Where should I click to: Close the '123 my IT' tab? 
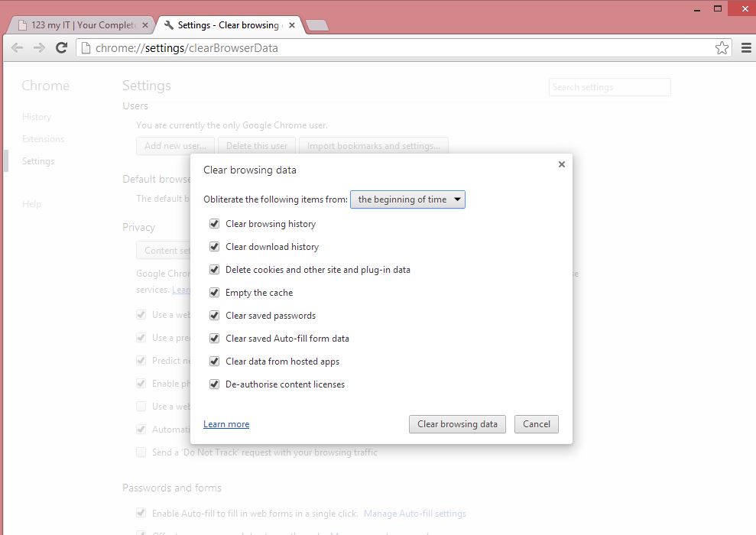pos(145,25)
